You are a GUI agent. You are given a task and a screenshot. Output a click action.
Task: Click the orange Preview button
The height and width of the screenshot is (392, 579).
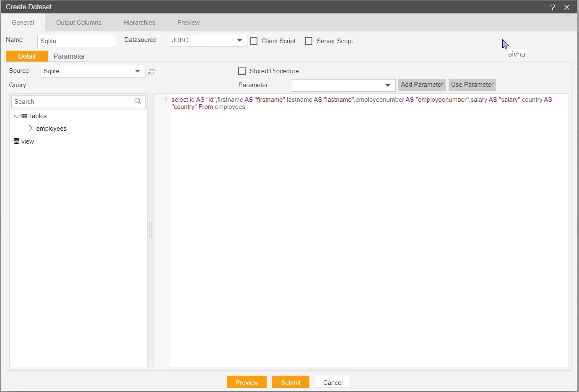247,382
